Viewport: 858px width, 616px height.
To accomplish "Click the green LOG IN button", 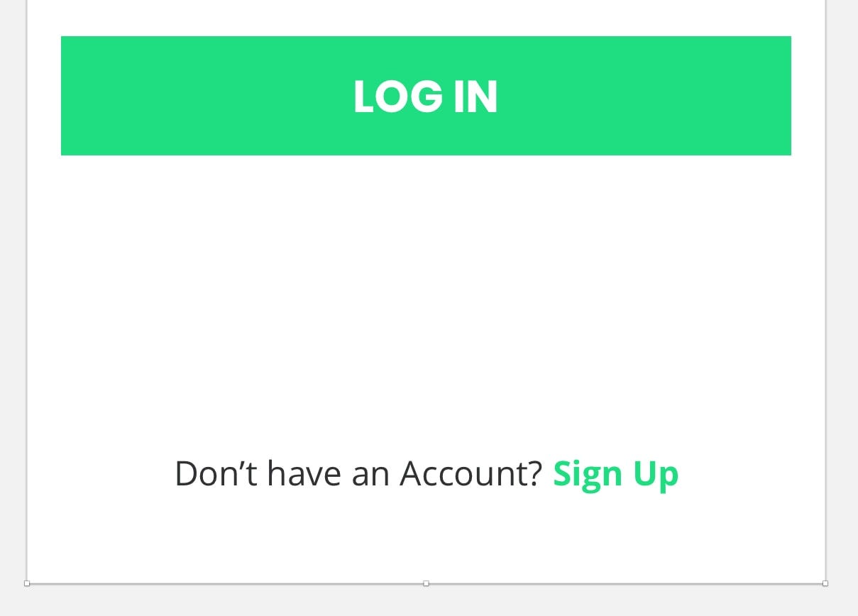I will coord(426,96).
